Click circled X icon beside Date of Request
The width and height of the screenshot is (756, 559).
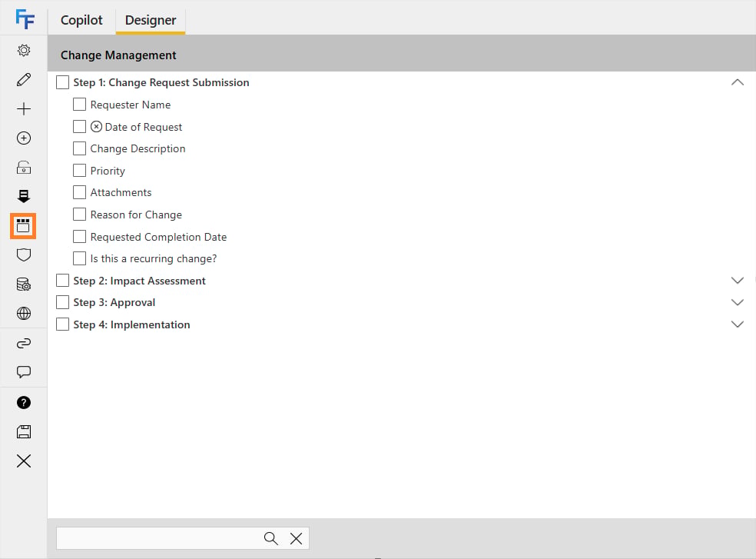[x=97, y=126]
